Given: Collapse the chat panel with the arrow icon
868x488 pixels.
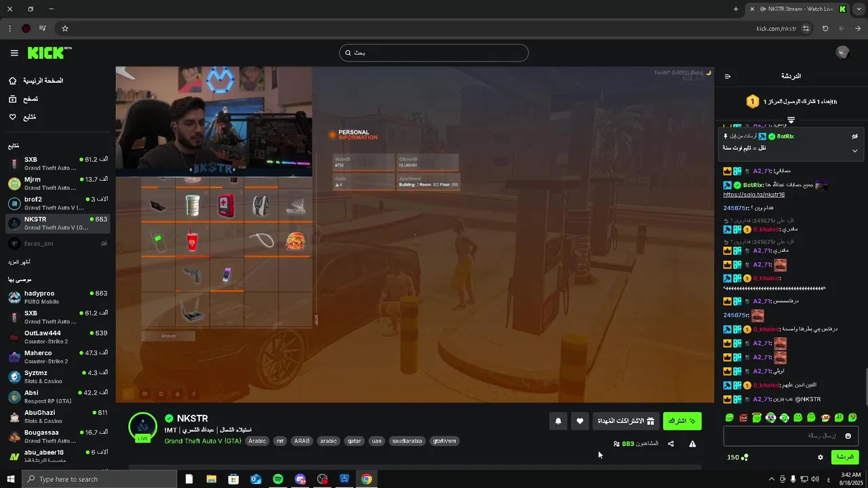Looking at the screenshot, I should (728, 77).
